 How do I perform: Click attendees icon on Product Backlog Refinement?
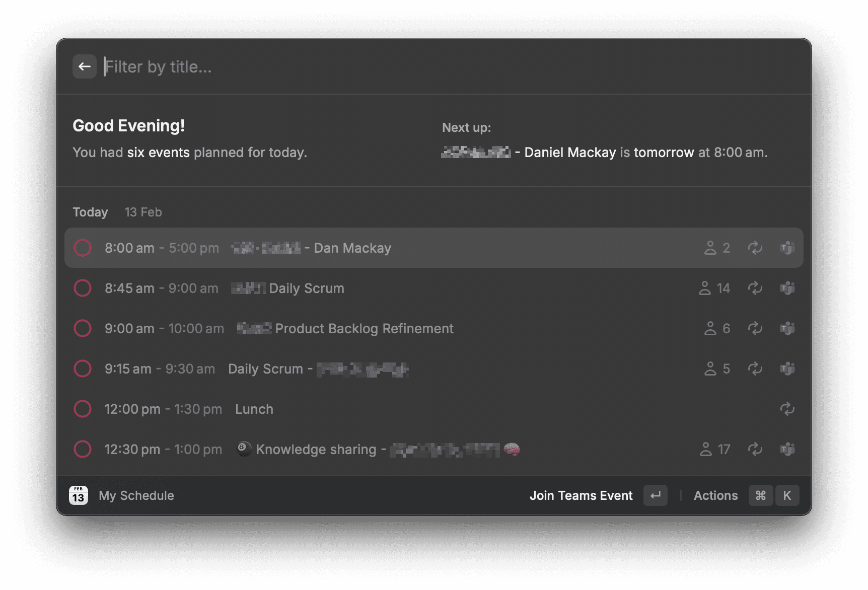[x=710, y=328]
